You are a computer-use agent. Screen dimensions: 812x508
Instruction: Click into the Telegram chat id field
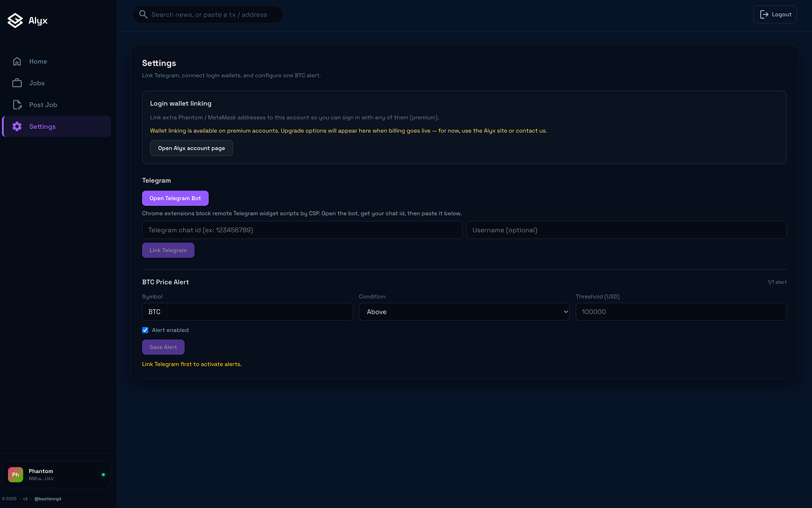[302, 230]
